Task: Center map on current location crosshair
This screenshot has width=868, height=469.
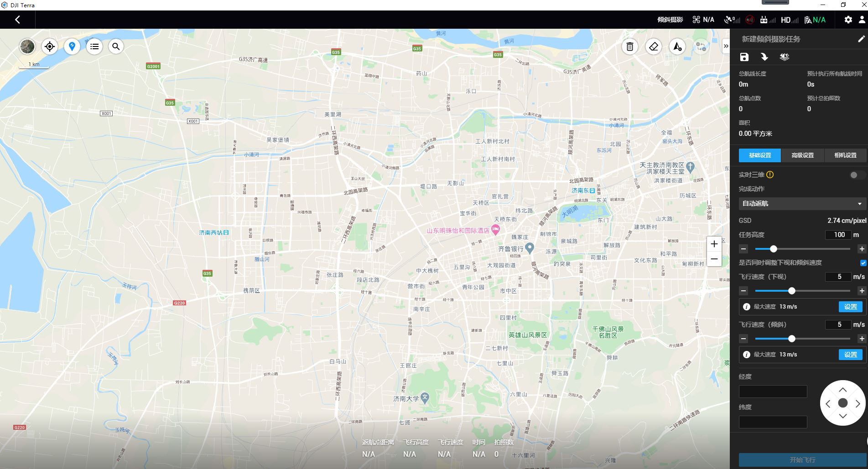Action: [50, 46]
